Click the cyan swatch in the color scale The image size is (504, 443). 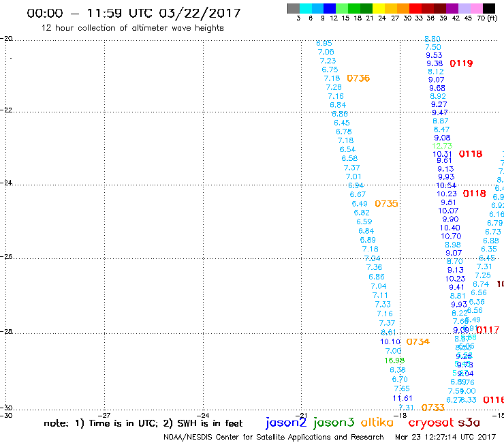coord(306,8)
